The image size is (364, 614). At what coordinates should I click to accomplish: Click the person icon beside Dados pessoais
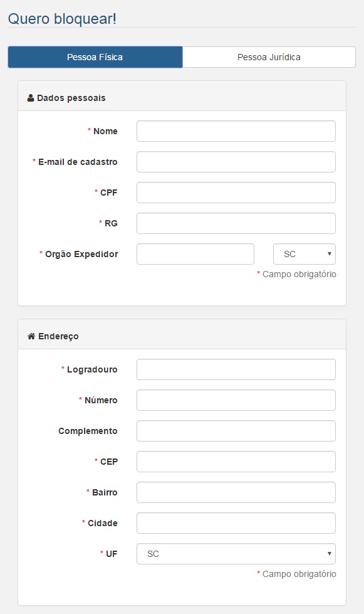(31, 98)
